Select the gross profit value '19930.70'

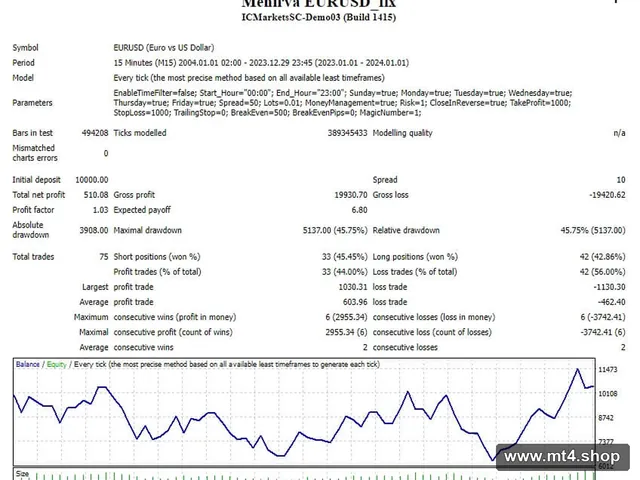click(351, 195)
